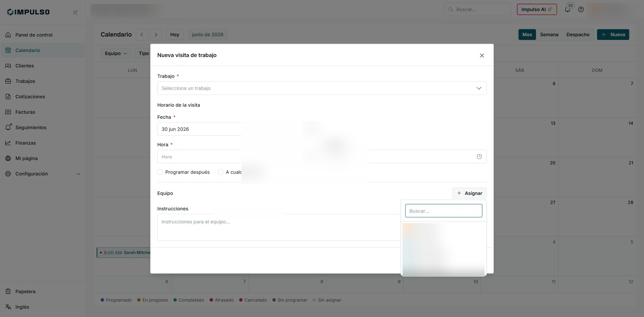Open Mi página in the sidebar
This screenshot has height=317, width=644.
43,158
